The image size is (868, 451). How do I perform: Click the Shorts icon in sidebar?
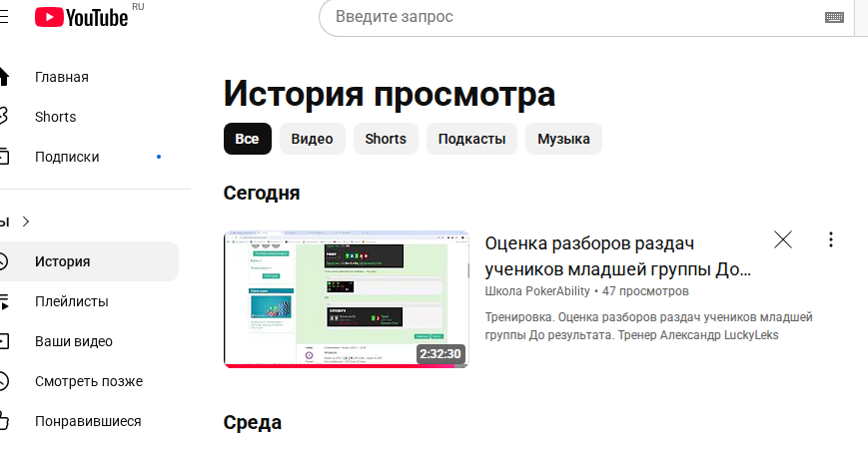coord(3,117)
